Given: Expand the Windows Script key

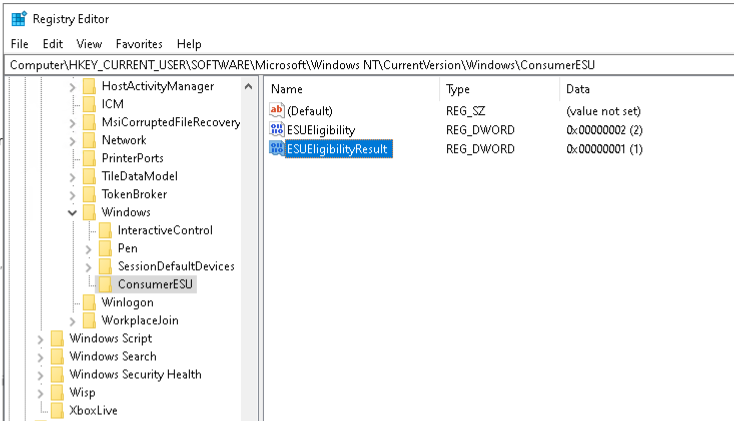Looking at the screenshot, I should [x=40, y=339].
